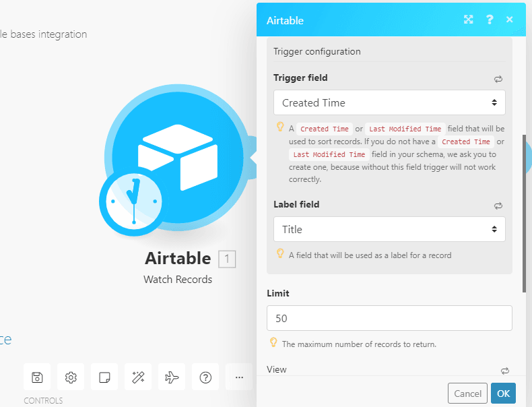Open the Created Time trigger field dropdown
The image size is (532, 407).
(x=389, y=103)
